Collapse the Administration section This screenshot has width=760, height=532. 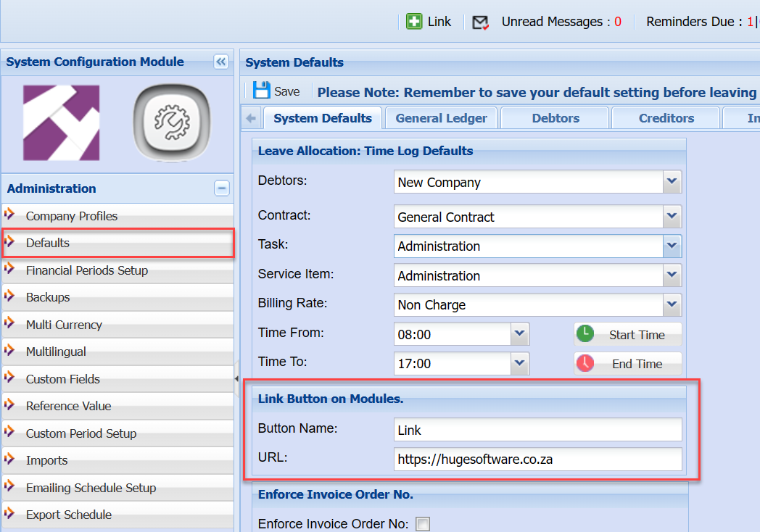[x=222, y=188]
